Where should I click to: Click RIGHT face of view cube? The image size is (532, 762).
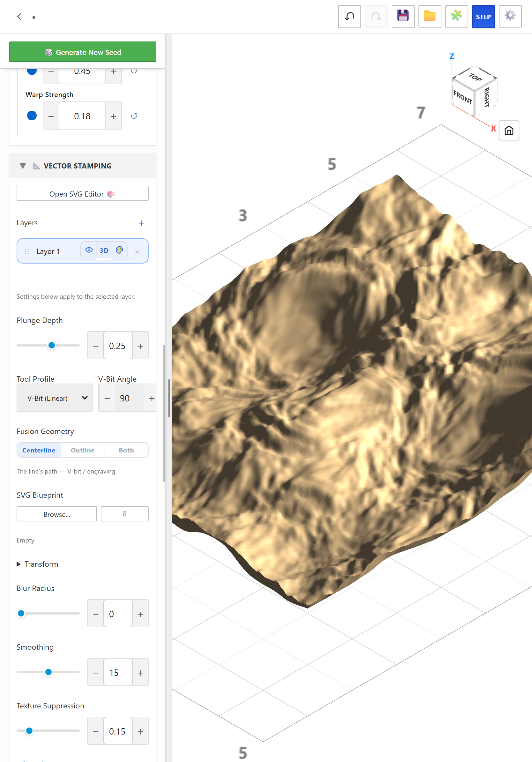(487, 97)
